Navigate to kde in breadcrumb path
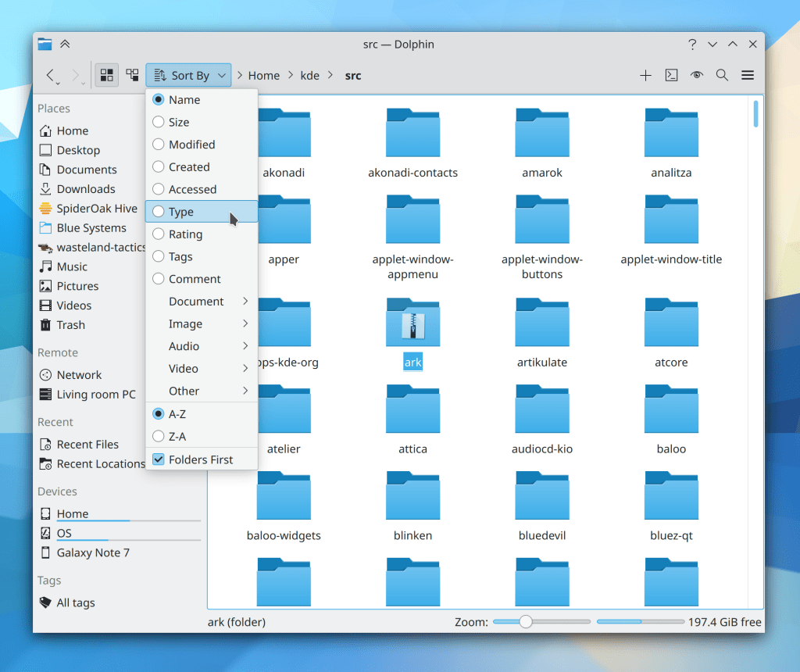This screenshot has height=672, width=800. (x=309, y=76)
